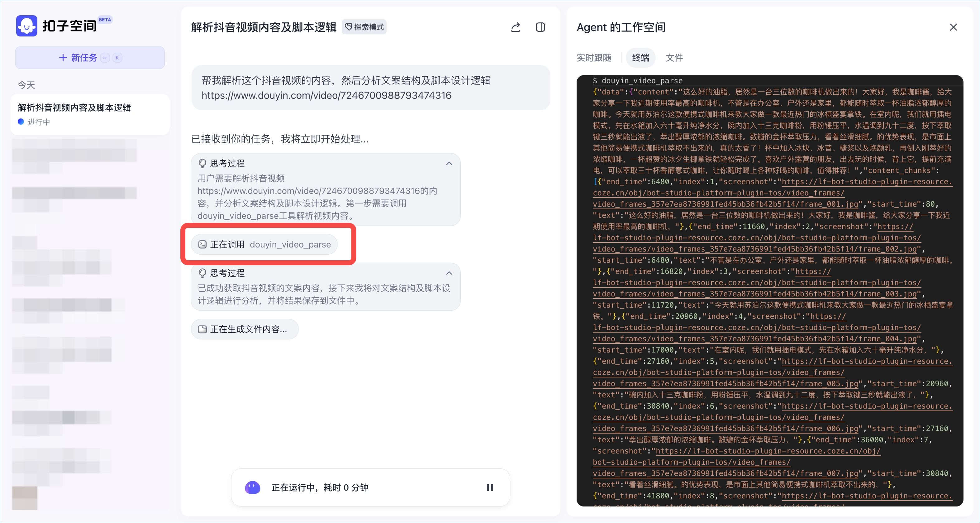Click the 正在运行中，耗时 0 分钟 status text
The width and height of the screenshot is (980, 523).
click(x=320, y=487)
